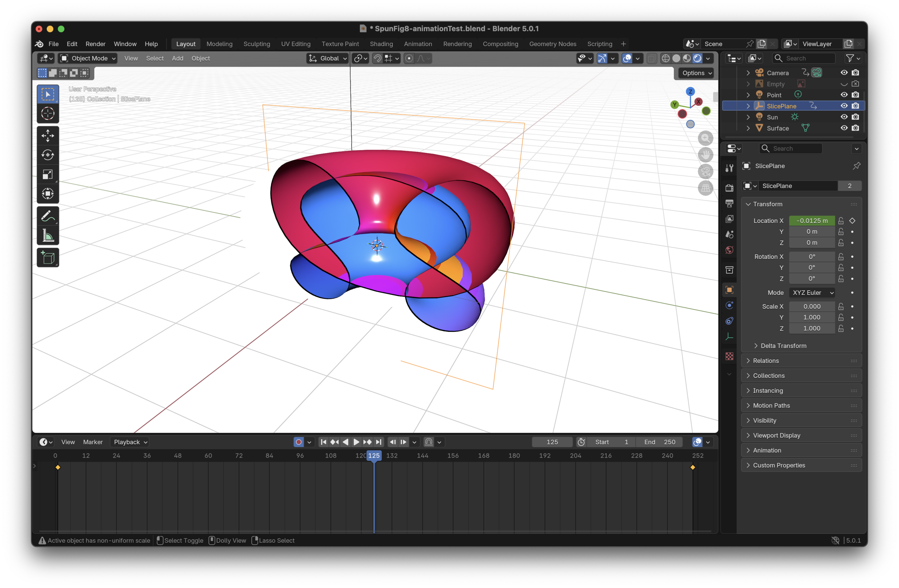
Task: Select the Rotate tool
Action: pyautogui.click(x=47, y=155)
